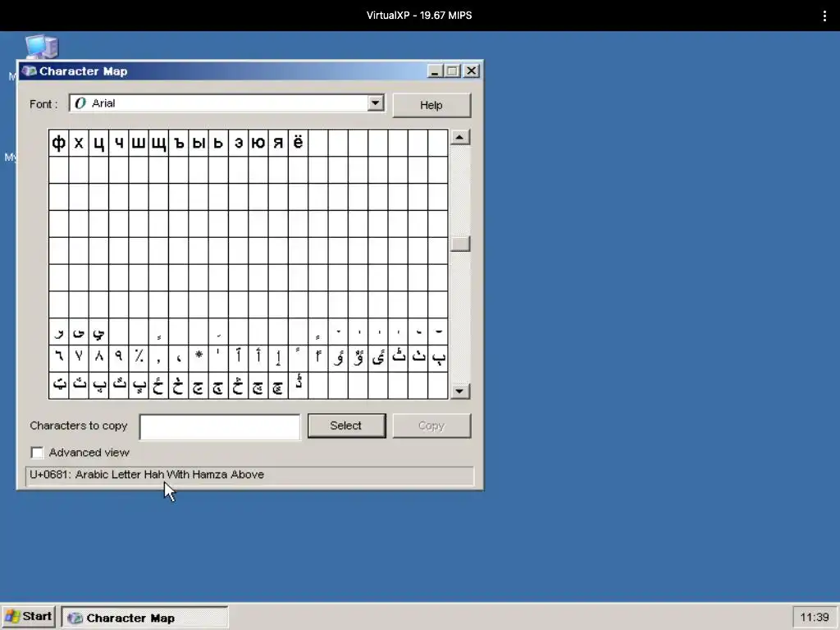840x630 pixels.
Task: Select the Cyrillic ф character cell
Action: click(x=58, y=143)
